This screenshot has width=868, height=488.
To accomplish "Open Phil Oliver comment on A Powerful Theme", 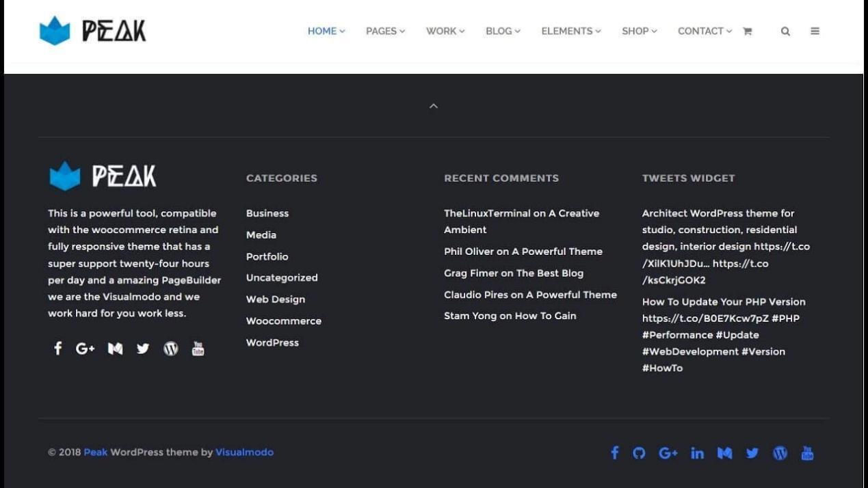I will tap(523, 252).
